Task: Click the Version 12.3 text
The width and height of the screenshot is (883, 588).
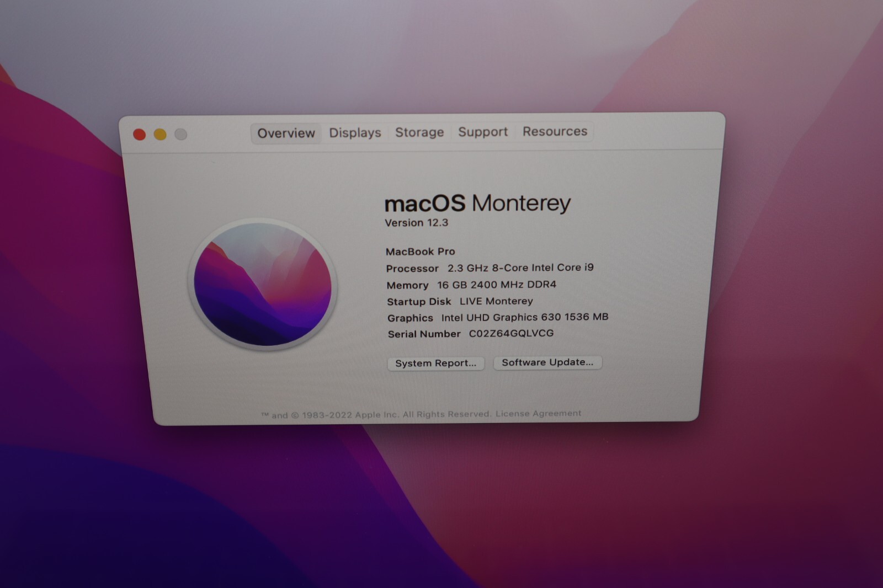Action: (x=417, y=223)
